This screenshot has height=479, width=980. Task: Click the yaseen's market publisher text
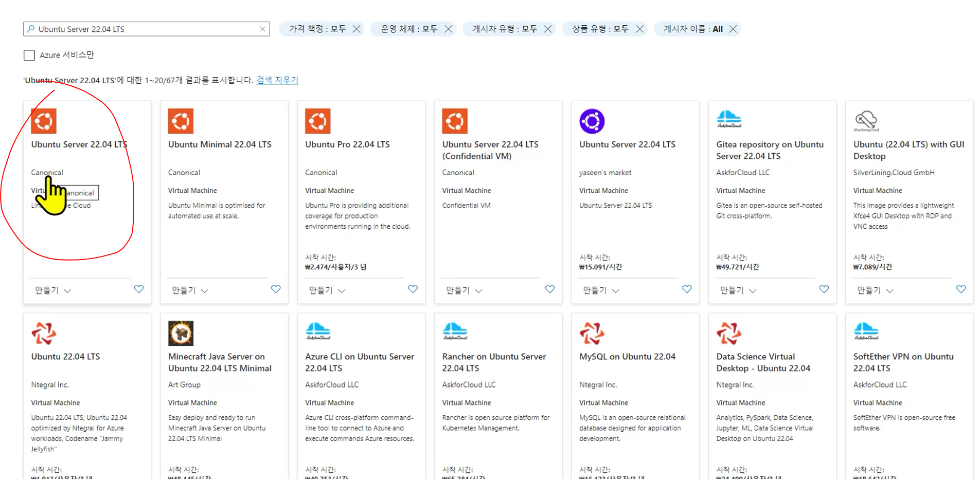pos(605,173)
